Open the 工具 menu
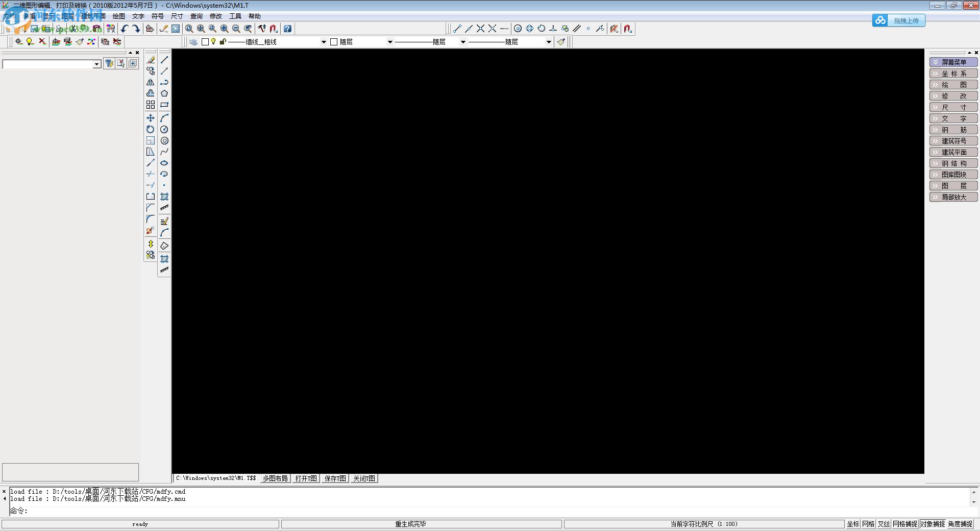This screenshot has width=980, height=531. (x=235, y=16)
